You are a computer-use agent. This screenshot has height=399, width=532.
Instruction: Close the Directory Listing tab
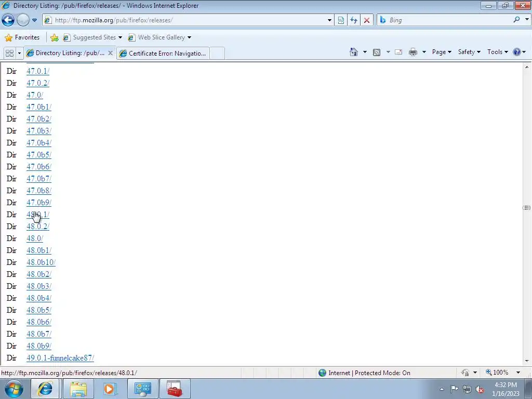point(110,53)
